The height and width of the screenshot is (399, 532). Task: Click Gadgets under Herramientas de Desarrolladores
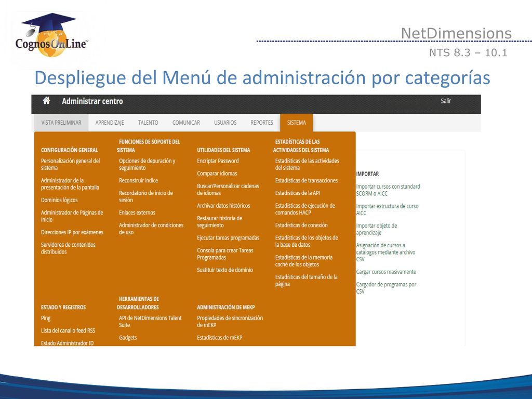(128, 338)
